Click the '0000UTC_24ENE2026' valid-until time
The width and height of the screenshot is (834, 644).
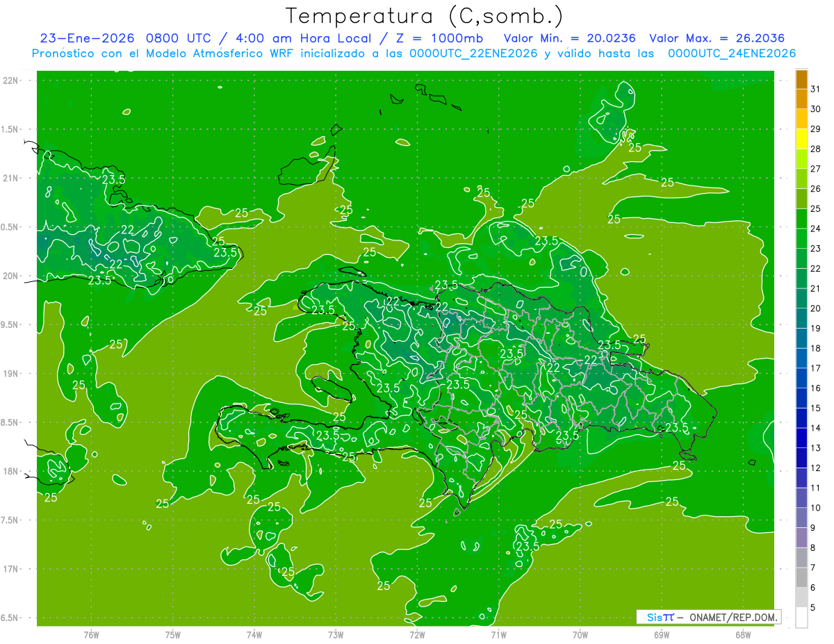pos(732,53)
